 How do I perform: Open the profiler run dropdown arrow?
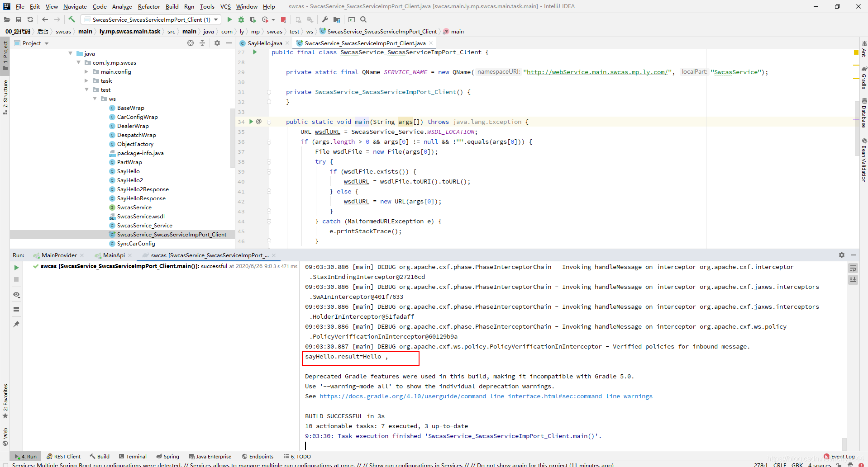pyautogui.click(x=273, y=19)
